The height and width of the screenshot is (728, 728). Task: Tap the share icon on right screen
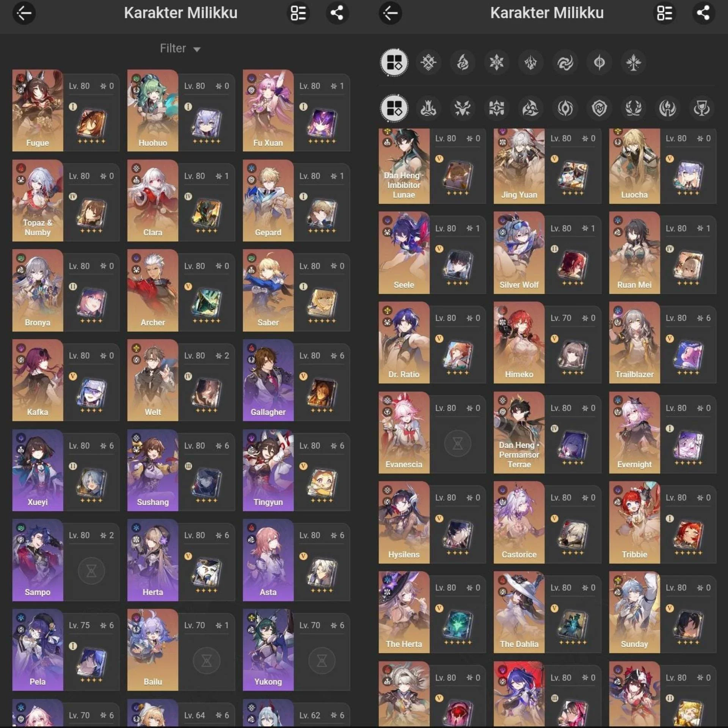703,13
